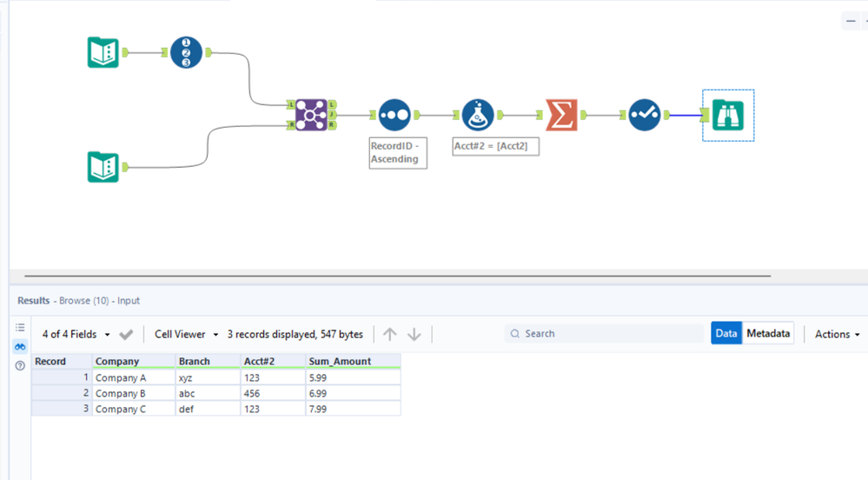Click the output anchor of the Summarize tool
868x480 pixels.
click(x=584, y=116)
